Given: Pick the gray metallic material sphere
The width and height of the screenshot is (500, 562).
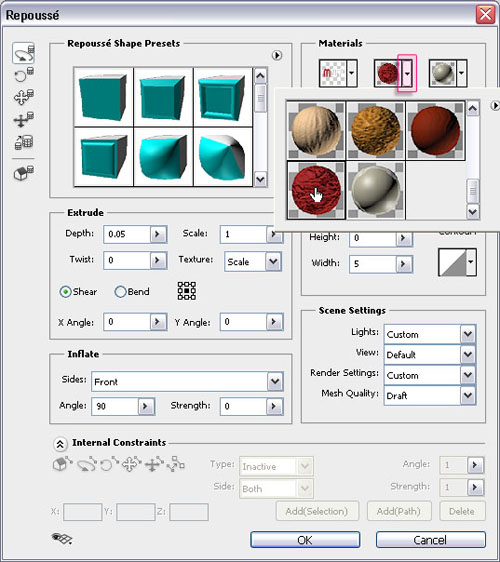Looking at the screenshot, I should 376,190.
